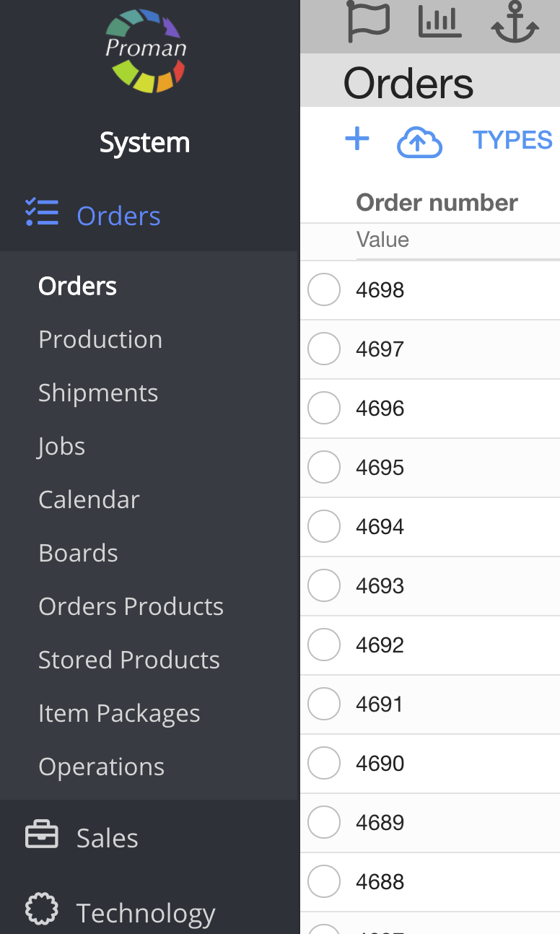Click the anchor icon in top bar
Screen dimensions: 560x934
[x=515, y=23]
